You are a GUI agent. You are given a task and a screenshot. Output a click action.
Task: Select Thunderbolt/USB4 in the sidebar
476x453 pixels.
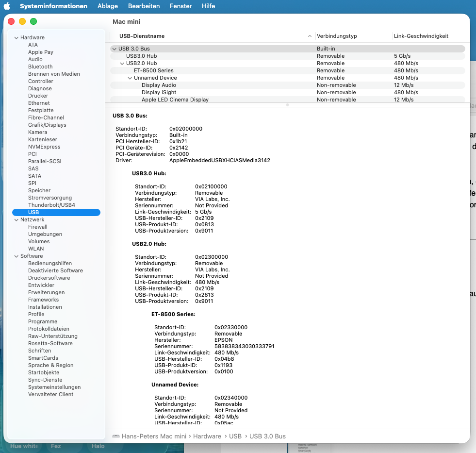(51, 205)
